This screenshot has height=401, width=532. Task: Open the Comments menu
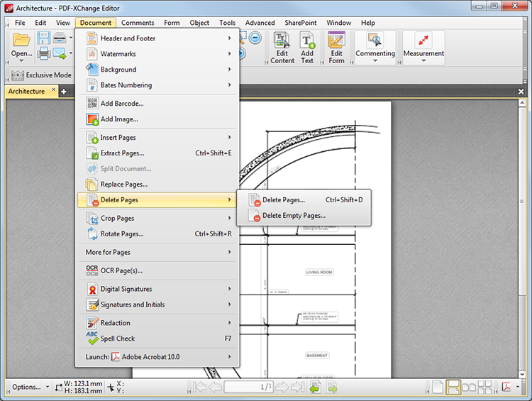tap(138, 23)
